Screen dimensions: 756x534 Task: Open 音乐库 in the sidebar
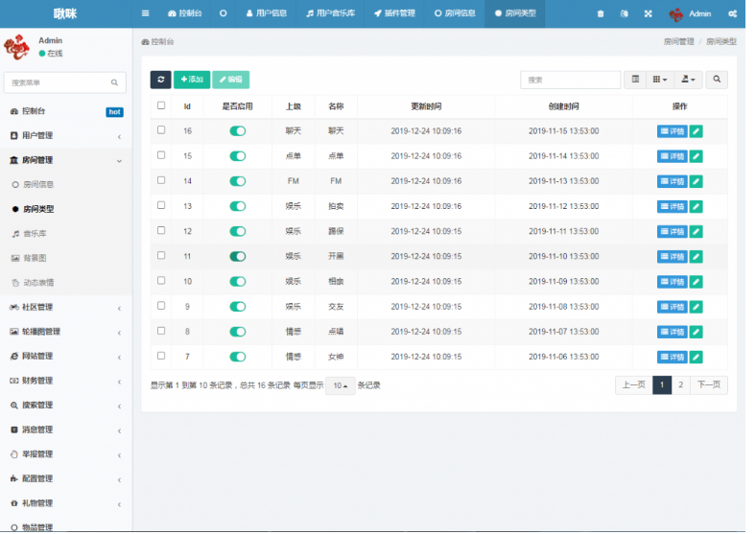(x=35, y=233)
